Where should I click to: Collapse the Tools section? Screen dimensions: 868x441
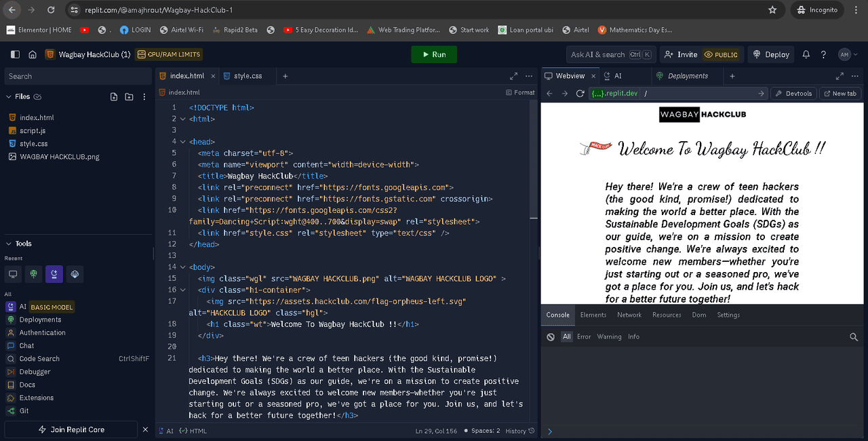(x=9, y=244)
